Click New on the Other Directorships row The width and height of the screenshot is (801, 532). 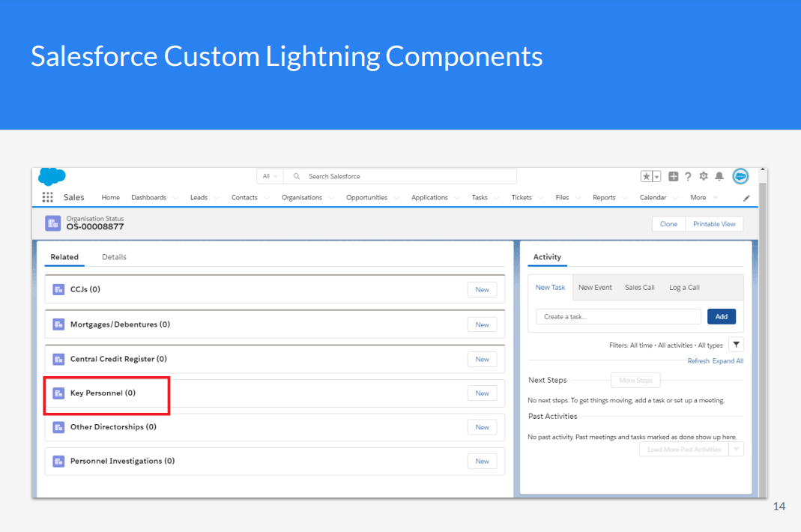point(483,427)
